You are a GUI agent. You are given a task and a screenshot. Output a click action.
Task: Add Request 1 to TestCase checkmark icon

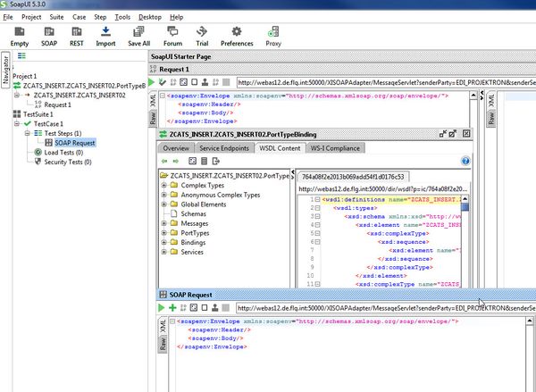point(163,82)
